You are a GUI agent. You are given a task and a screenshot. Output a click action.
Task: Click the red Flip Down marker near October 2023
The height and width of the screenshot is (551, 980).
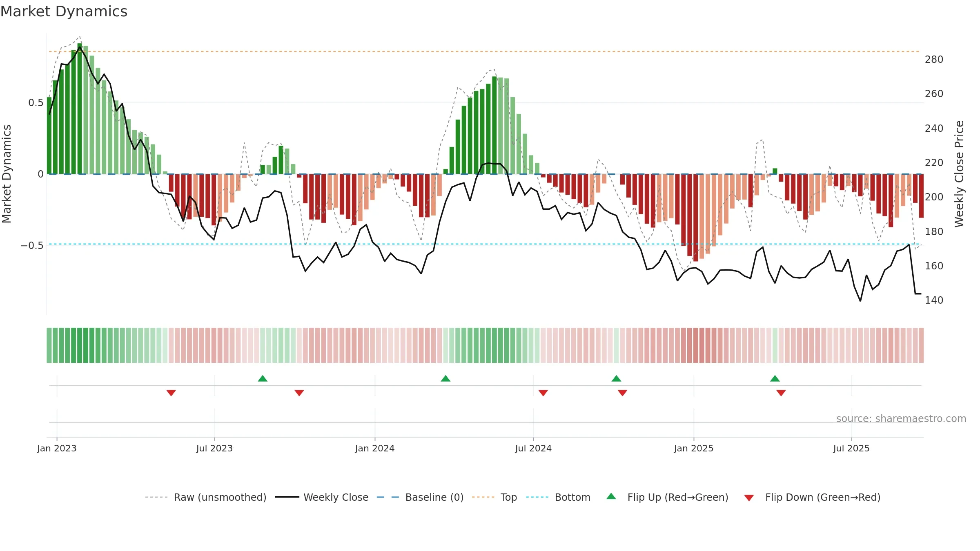coord(299,393)
